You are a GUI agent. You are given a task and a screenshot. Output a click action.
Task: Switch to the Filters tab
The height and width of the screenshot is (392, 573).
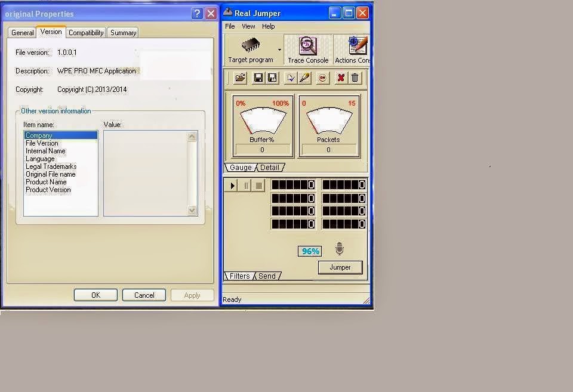coord(239,276)
